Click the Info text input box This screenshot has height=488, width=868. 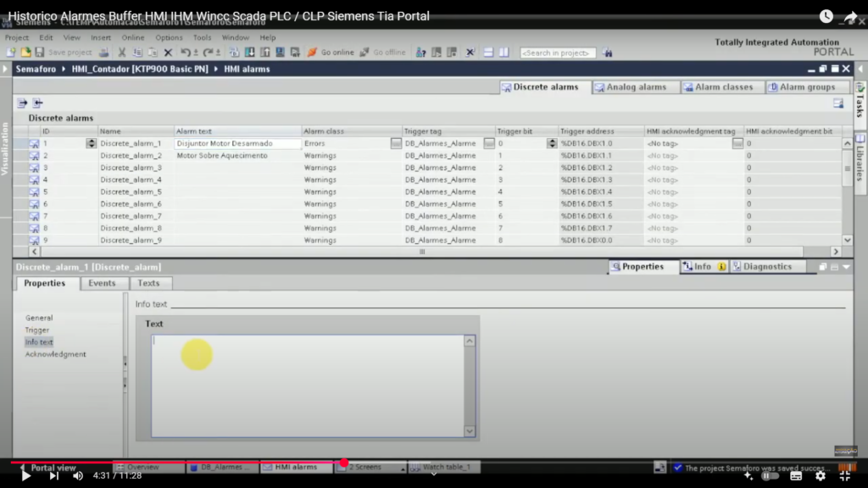pyautogui.click(x=309, y=385)
